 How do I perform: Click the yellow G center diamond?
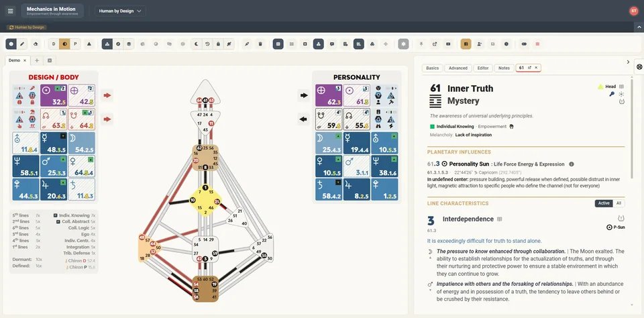[x=205, y=200]
